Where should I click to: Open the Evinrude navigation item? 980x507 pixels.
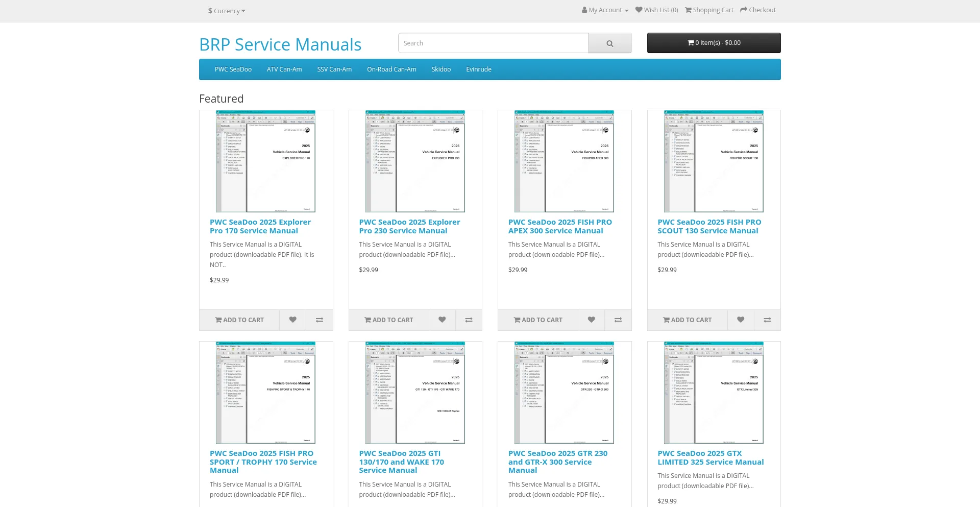pos(478,69)
